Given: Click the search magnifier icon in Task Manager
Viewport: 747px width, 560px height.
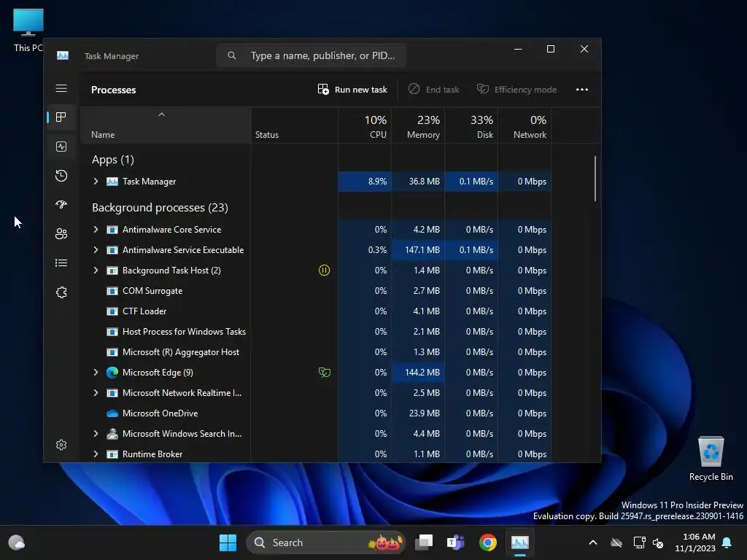Looking at the screenshot, I should pyautogui.click(x=231, y=55).
